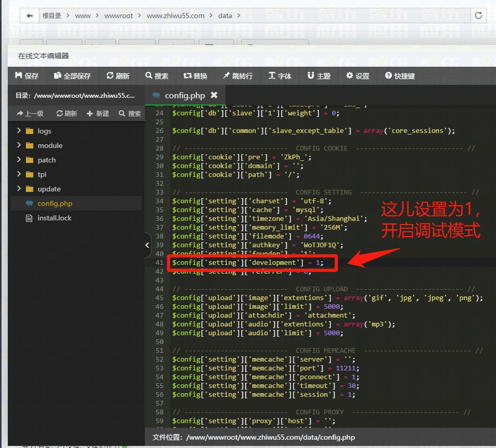Open the update folder

[x=49, y=189]
